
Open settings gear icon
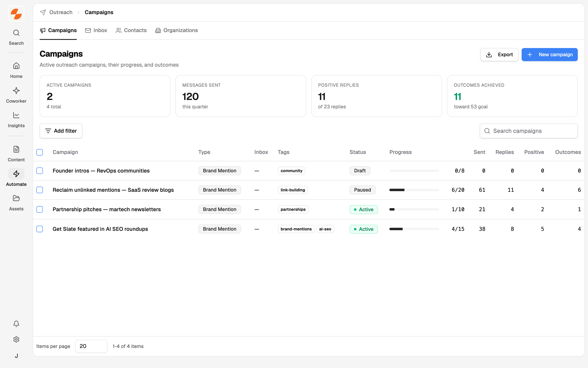[x=16, y=339]
